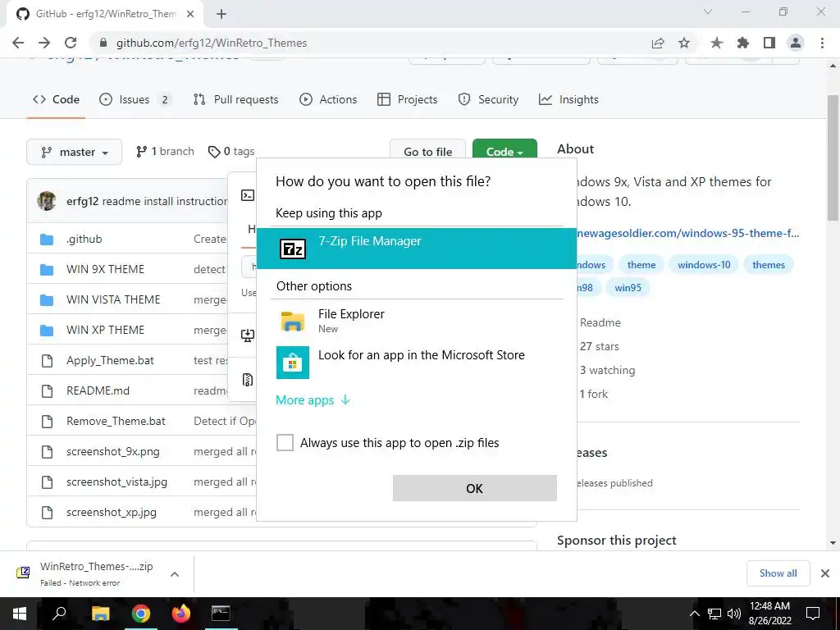Close the downloads bar
840x630 pixels.
(825, 573)
